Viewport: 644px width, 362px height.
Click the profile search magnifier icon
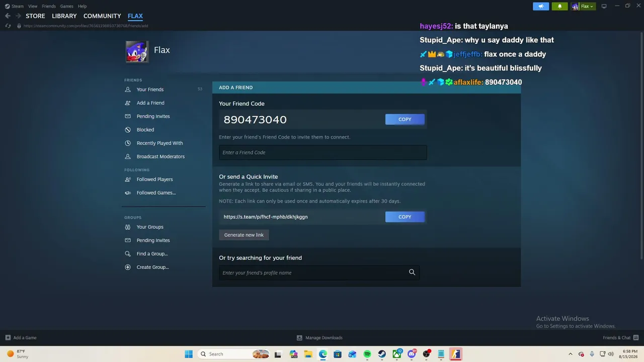(x=412, y=273)
